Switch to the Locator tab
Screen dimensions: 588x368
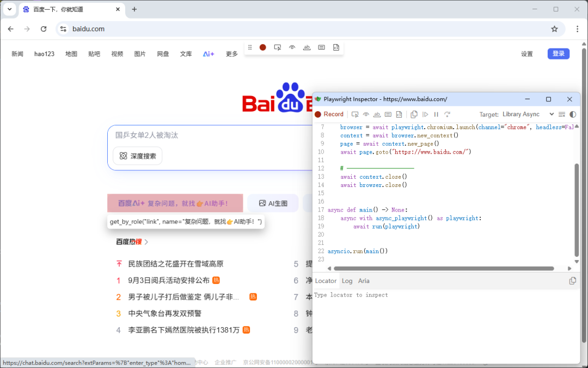pyautogui.click(x=326, y=281)
